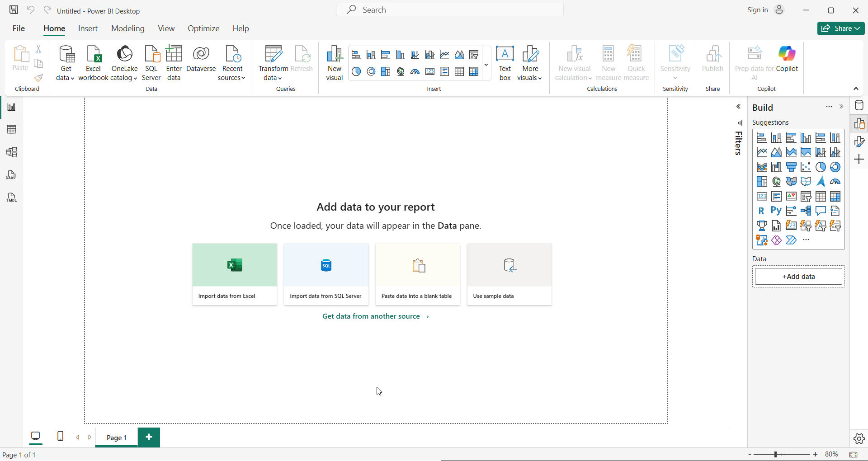Open the TMDL view icon
The height and width of the screenshot is (461, 868).
(x=12, y=198)
